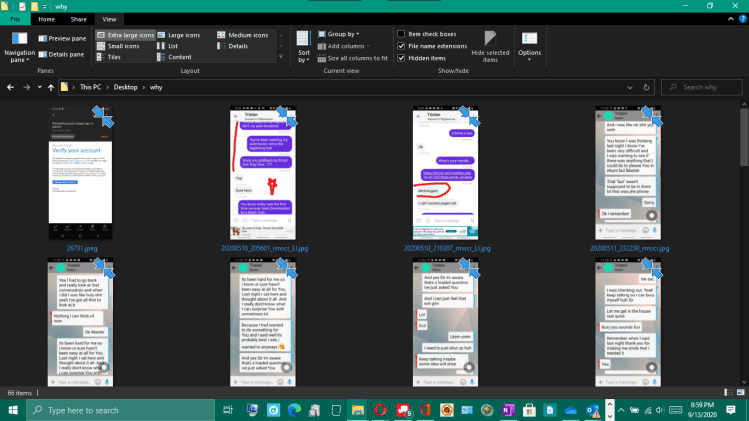The width and height of the screenshot is (749, 421).
Task: Open the Add columns dropdown
Action: tap(345, 46)
